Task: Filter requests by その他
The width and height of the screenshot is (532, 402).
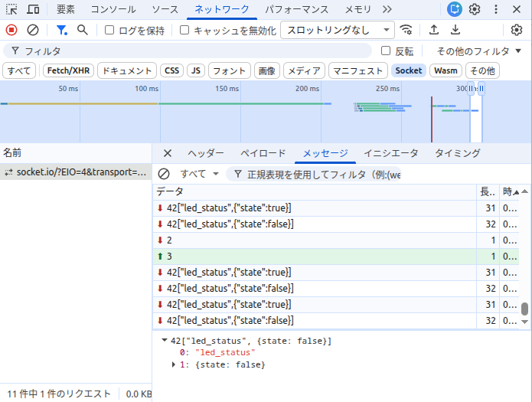Action: point(482,70)
